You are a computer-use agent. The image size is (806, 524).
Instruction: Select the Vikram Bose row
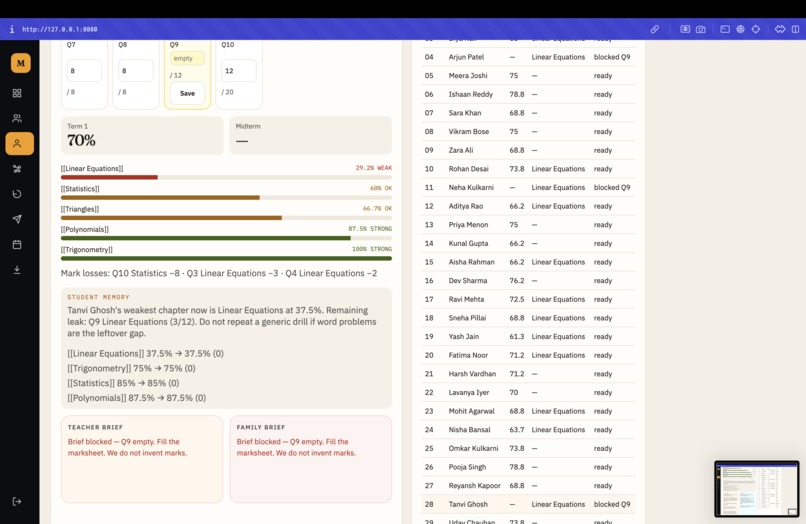click(x=528, y=131)
